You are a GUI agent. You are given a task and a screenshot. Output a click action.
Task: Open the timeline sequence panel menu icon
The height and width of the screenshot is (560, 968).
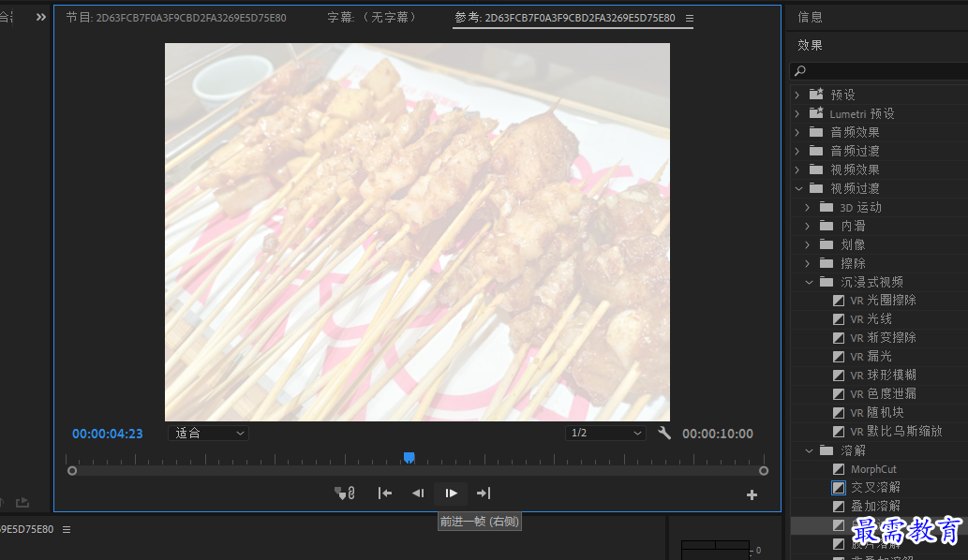coord(66,529)
